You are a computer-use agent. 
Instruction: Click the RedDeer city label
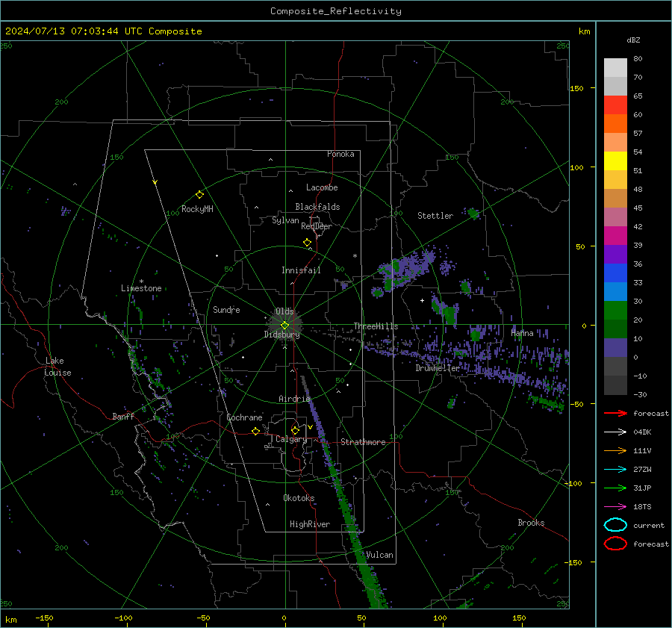(317, 226)
